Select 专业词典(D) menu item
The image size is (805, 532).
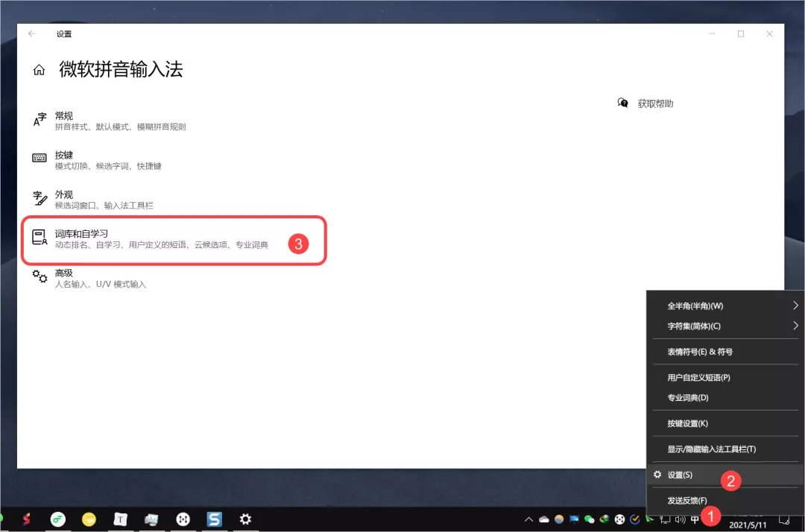pos(725,398)
